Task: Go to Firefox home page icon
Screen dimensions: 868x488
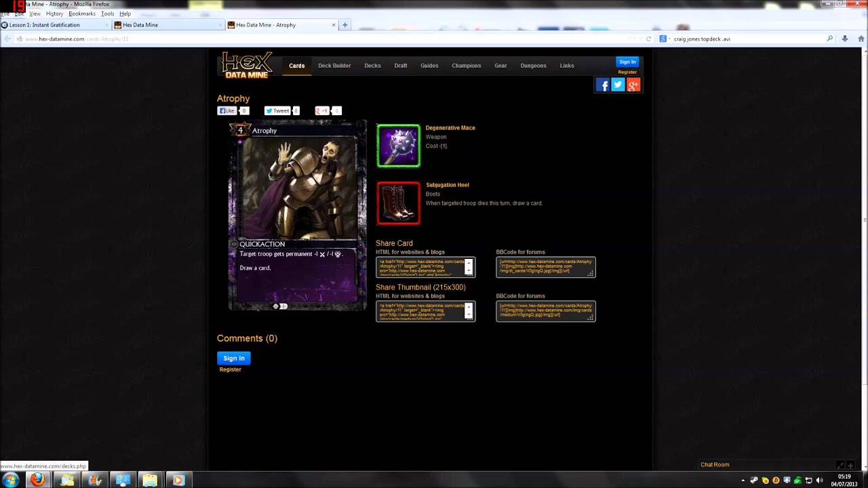Action: (861, 39)
